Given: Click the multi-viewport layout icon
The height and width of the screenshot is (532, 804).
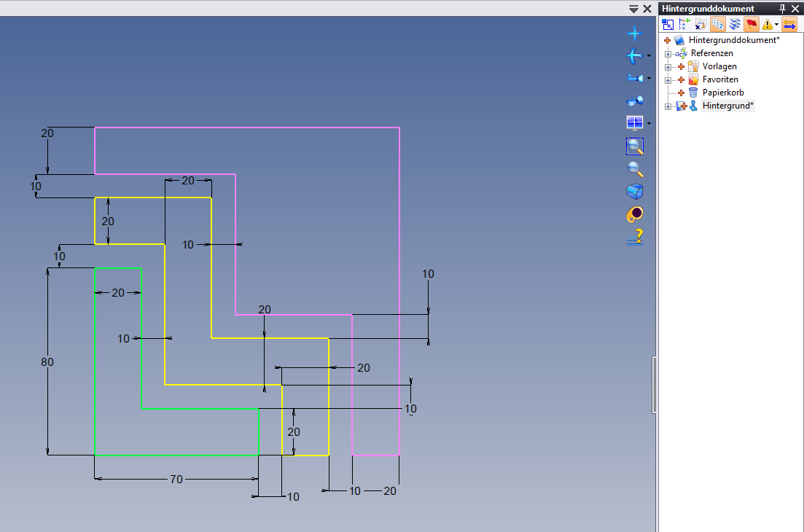Looking at the screenshot, I should [x=635, y=123].
